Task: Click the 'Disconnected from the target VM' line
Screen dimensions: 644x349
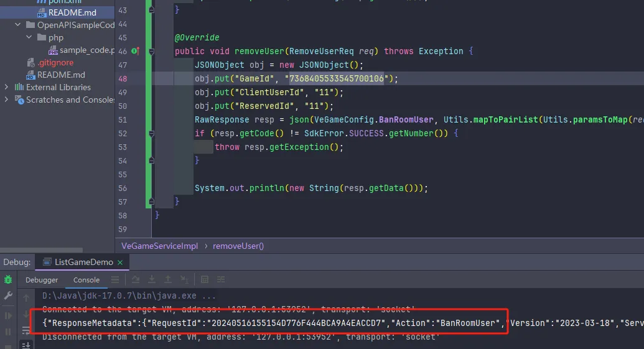Action: 241,337
